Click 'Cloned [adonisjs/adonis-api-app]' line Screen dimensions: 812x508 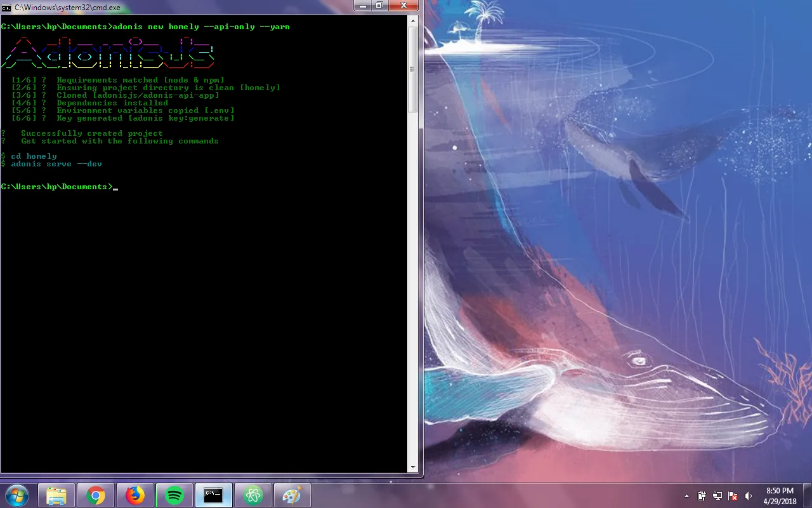115,95
